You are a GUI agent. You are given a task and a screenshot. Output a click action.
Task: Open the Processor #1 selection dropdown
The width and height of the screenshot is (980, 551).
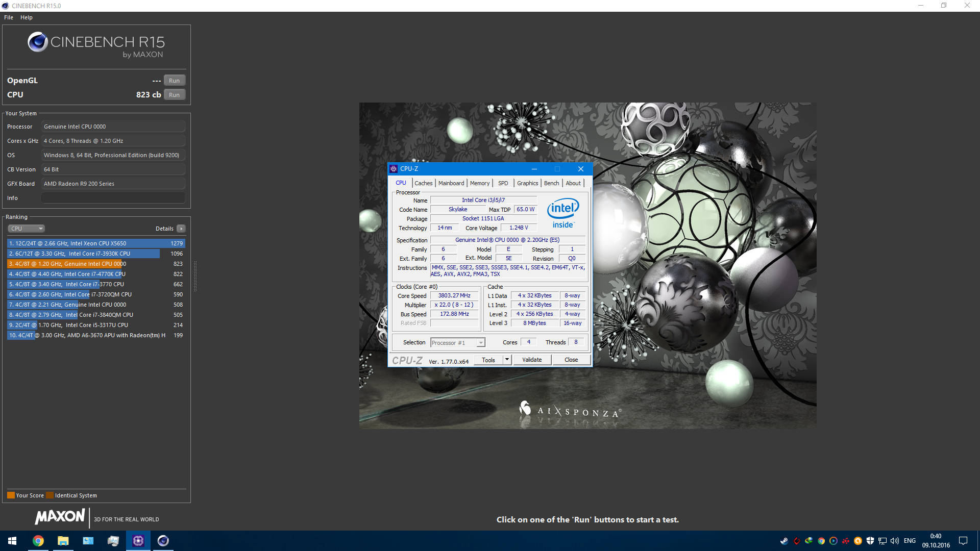coord(458,343)
